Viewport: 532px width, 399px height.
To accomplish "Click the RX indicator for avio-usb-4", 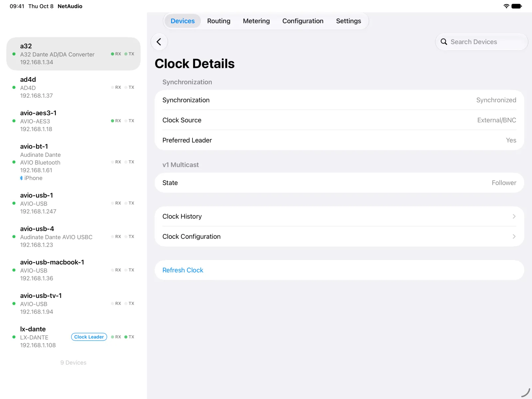I will click(x=116, y=237).
